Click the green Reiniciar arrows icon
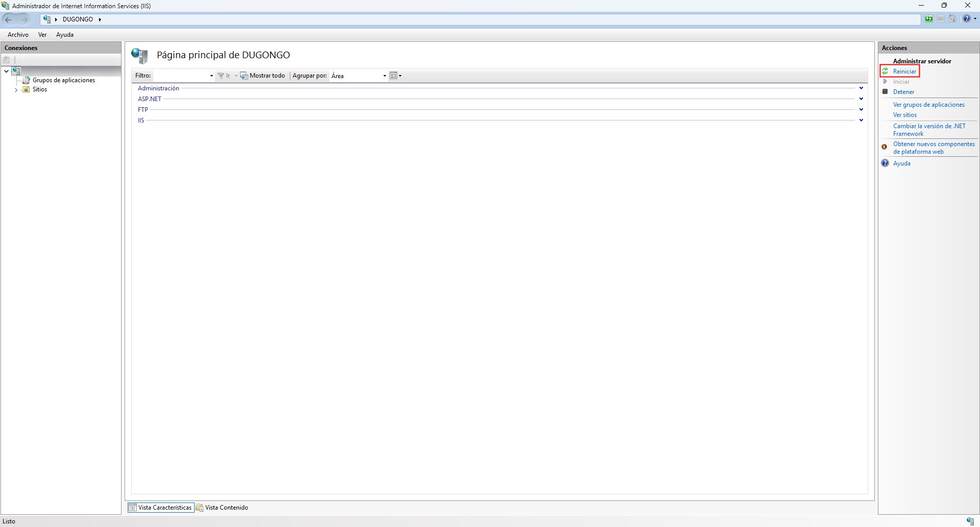 (885, 71)
